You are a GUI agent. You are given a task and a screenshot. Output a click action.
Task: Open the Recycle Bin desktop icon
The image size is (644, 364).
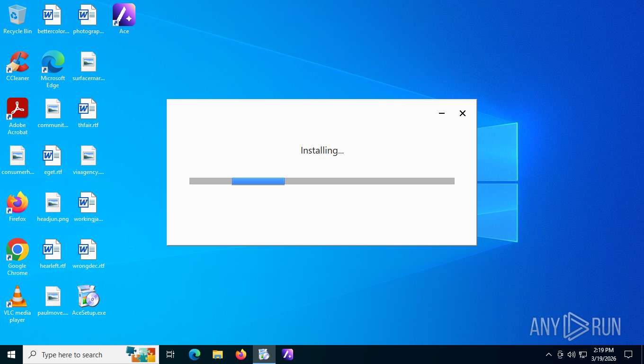point(18,19)
